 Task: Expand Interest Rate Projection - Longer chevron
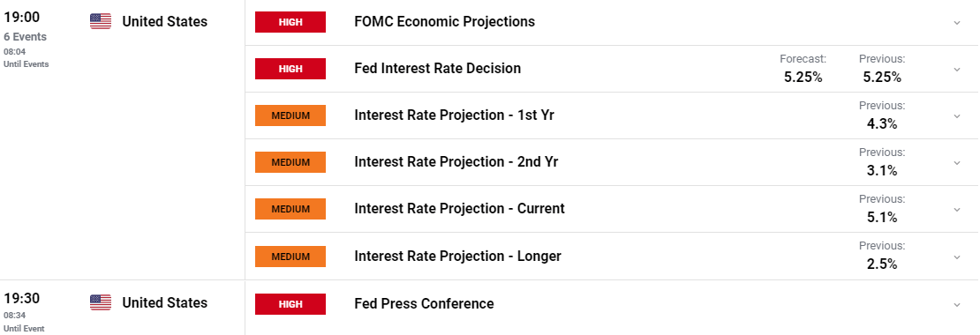[956, 257]
